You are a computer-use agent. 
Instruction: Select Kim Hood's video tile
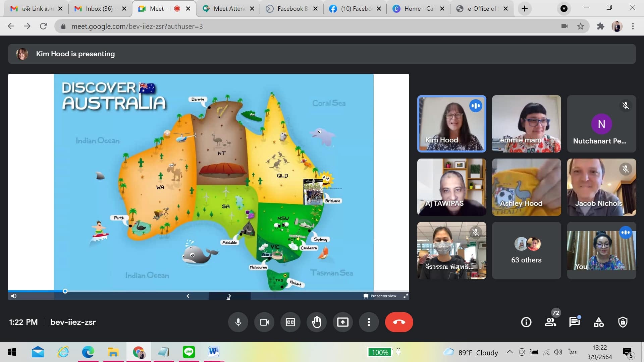point(451,124)
